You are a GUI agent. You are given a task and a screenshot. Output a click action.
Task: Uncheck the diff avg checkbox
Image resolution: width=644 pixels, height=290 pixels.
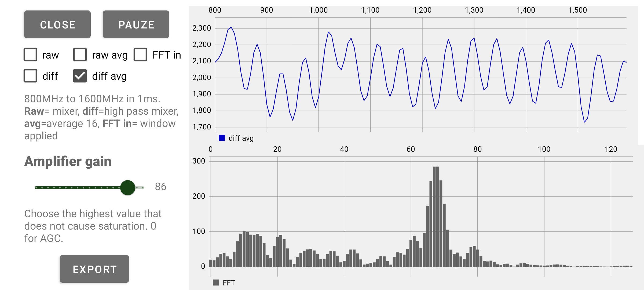[x=80, y=76]
